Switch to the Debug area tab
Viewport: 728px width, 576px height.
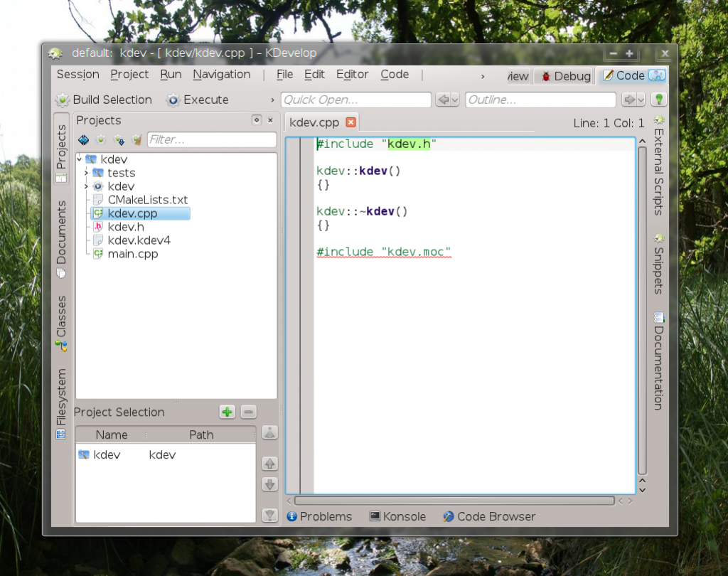[x=567, y=76]
